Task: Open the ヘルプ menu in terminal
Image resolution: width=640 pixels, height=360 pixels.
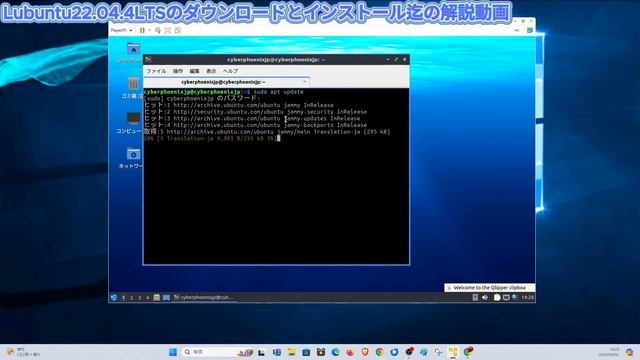Action: pyautogui.click(x=230, y=71)
